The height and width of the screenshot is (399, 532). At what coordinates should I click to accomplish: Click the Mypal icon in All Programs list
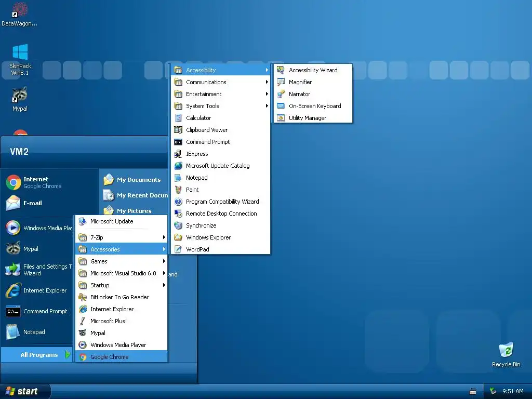point(83,333)
